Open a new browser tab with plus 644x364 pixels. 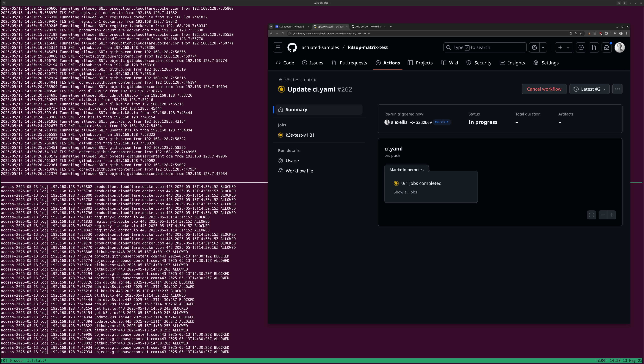(x=391, y=27)
